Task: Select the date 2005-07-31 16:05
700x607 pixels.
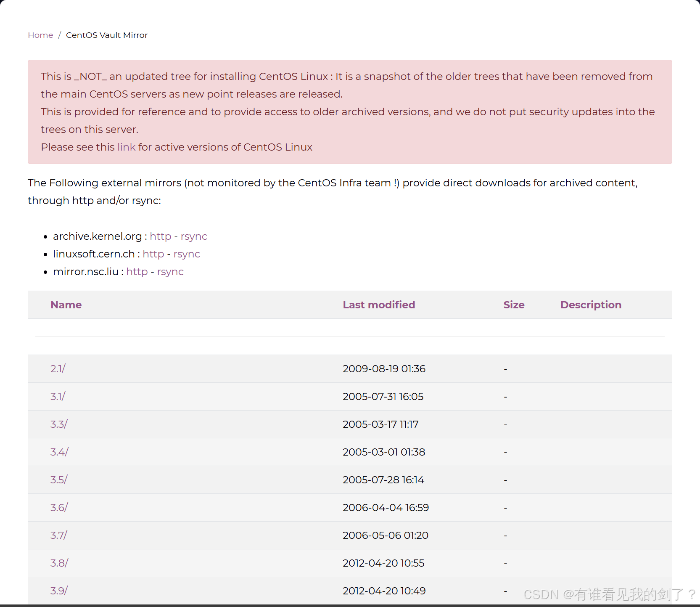Action: click(383, 396)
